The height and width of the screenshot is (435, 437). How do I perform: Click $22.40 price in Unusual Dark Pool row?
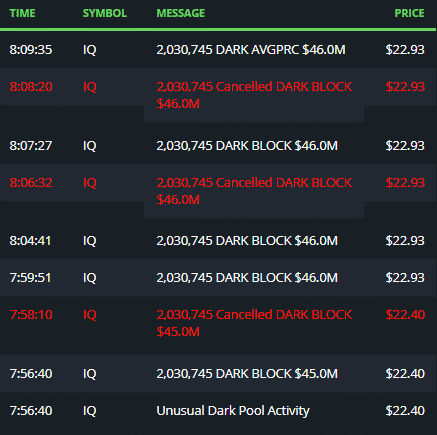coord(405,411)
